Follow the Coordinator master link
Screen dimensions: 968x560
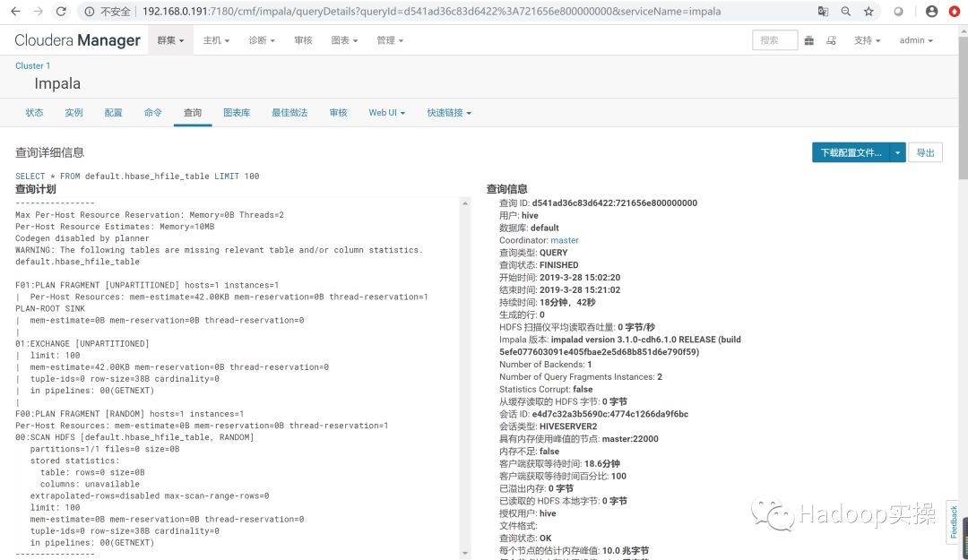point(565,240)
